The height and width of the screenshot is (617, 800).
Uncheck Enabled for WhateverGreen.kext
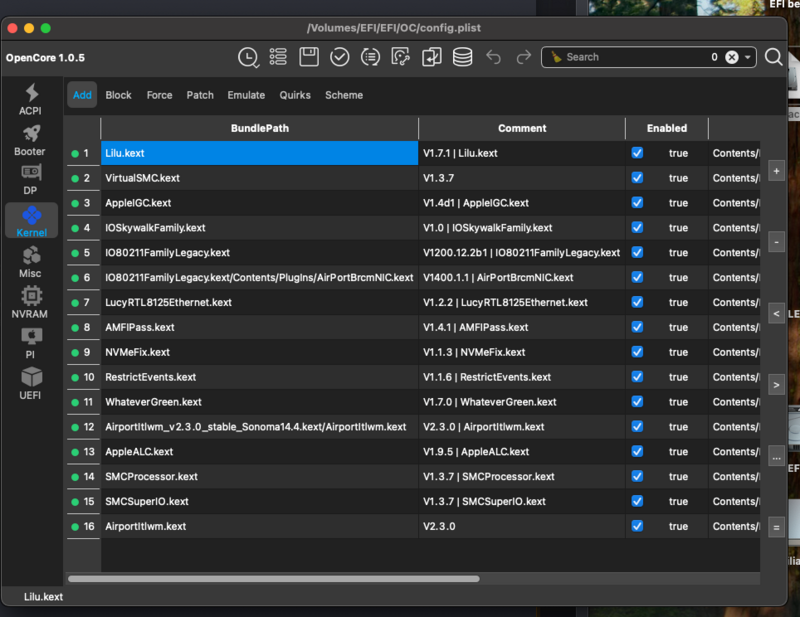(637, 402)
